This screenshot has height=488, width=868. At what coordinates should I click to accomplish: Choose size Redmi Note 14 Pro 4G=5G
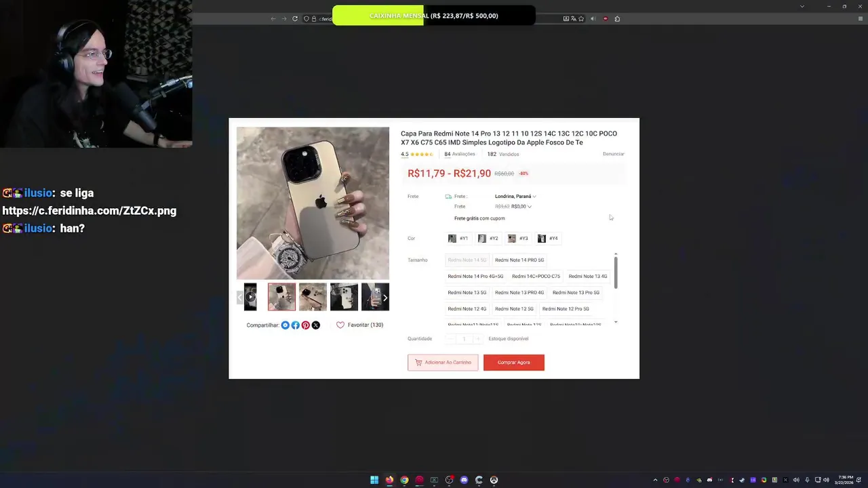click(475, 277)
